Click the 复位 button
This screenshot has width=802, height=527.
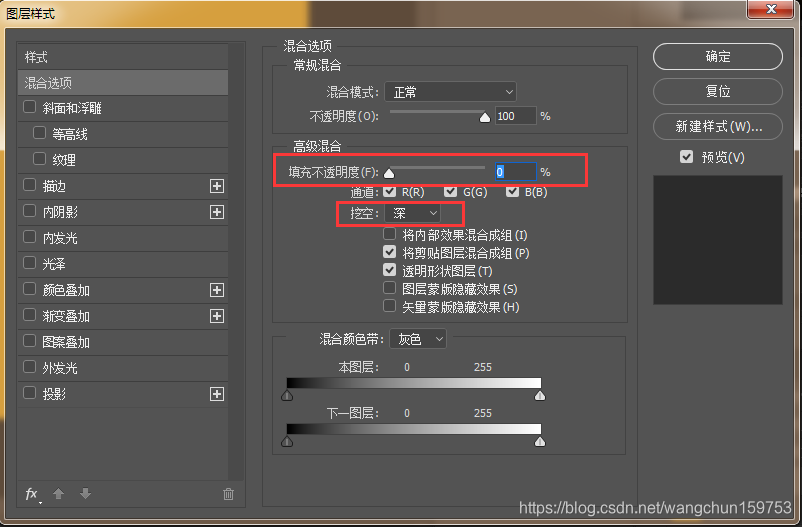718,91
